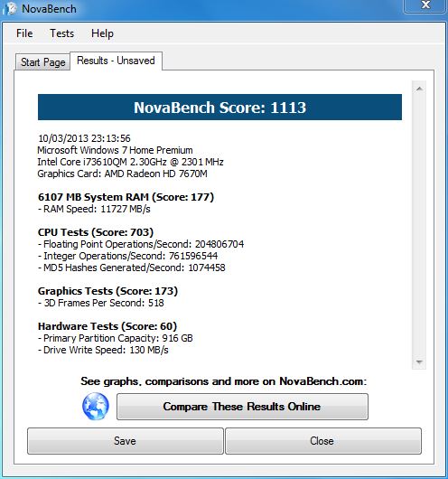Viewport: 448px width, 479px height.
Task: Click the results scrollbar up arrow
Action: point(419,89)
